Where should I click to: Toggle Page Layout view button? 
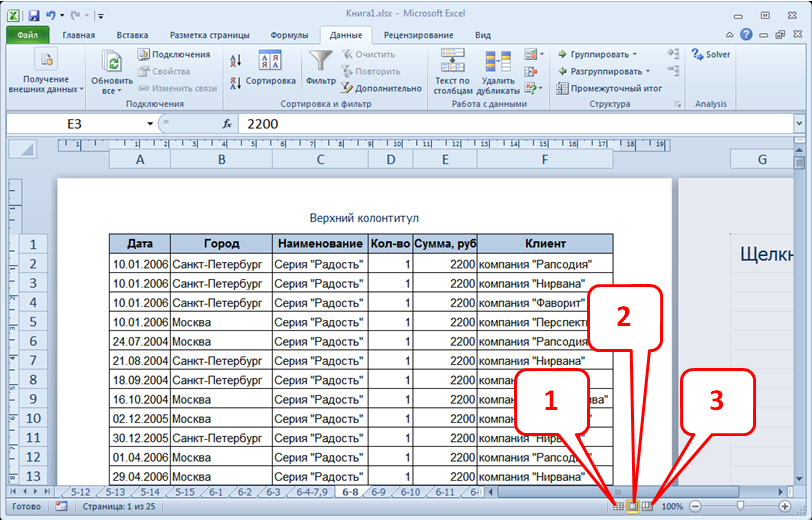point(632,507)
